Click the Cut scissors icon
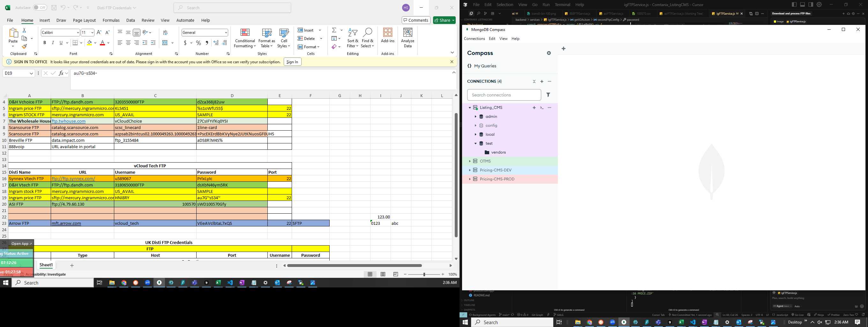Viewport: 868px width, 327px height. coord(24,30)
